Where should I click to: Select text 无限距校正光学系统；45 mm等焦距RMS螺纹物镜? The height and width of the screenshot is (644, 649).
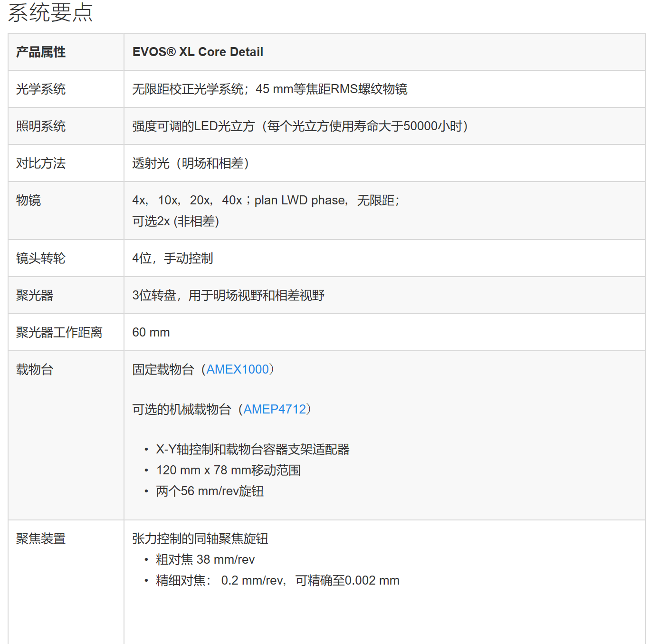[270, 89]
